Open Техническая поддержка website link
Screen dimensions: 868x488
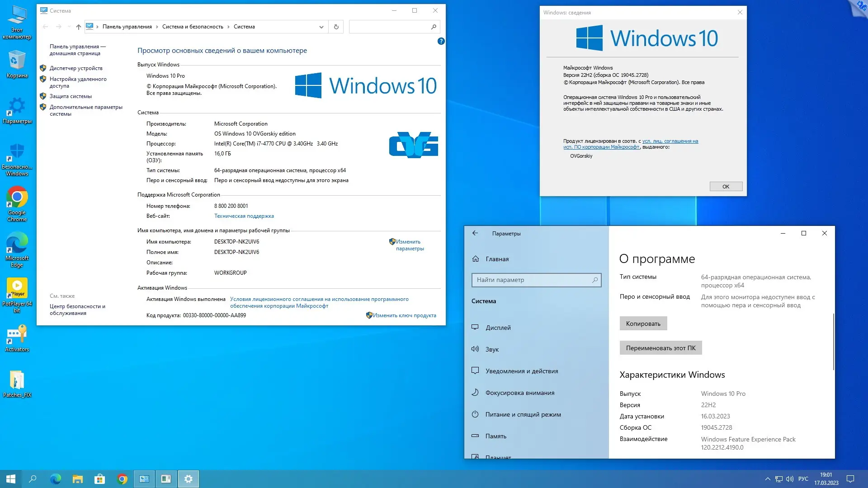pos(244,216)
